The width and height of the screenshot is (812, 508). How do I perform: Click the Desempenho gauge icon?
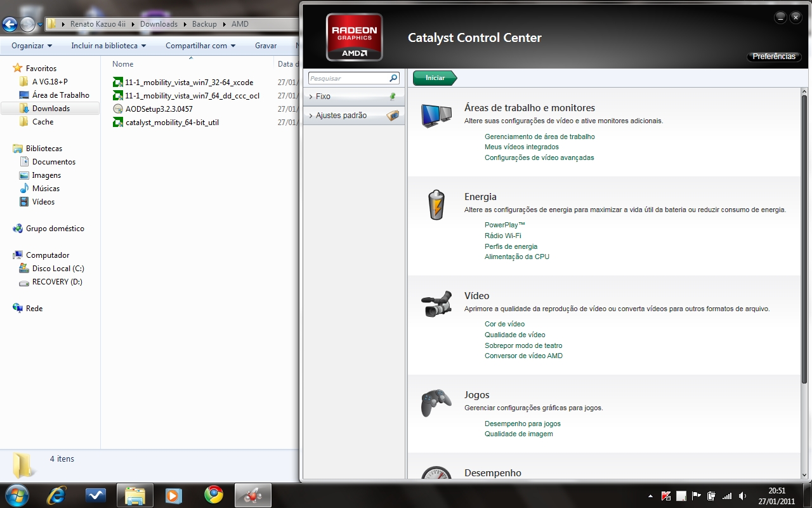[x=436, y=473]
